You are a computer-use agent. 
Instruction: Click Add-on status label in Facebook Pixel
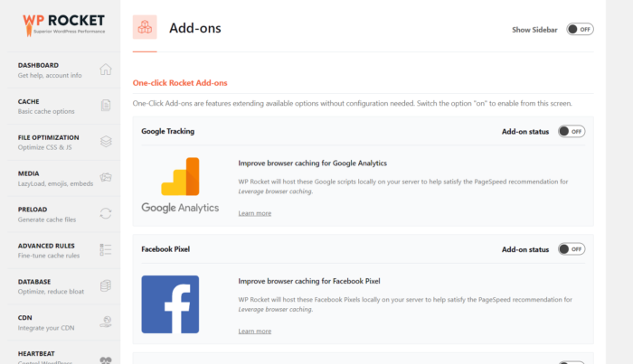click(525, 249)
